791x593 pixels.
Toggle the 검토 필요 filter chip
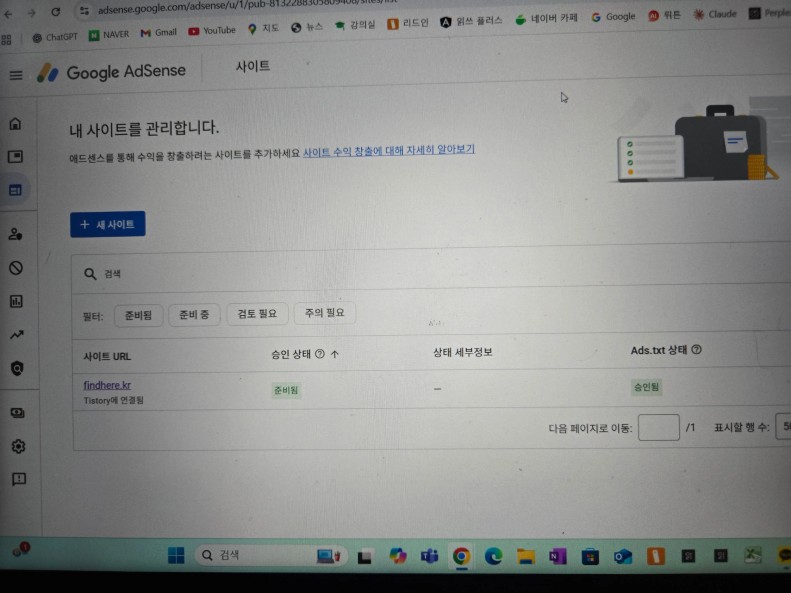(x=257, y=314)
